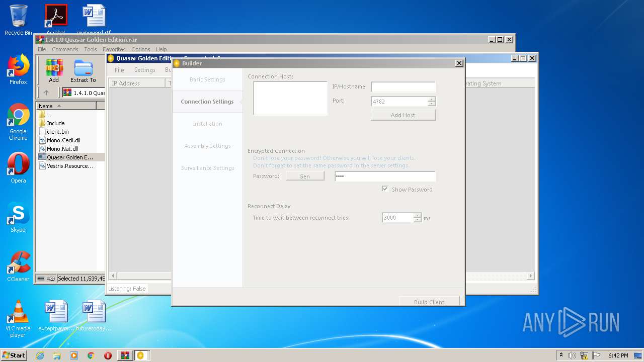Click the Password input field
Viewport: 644px width, 362px height.
coord(385,176)
